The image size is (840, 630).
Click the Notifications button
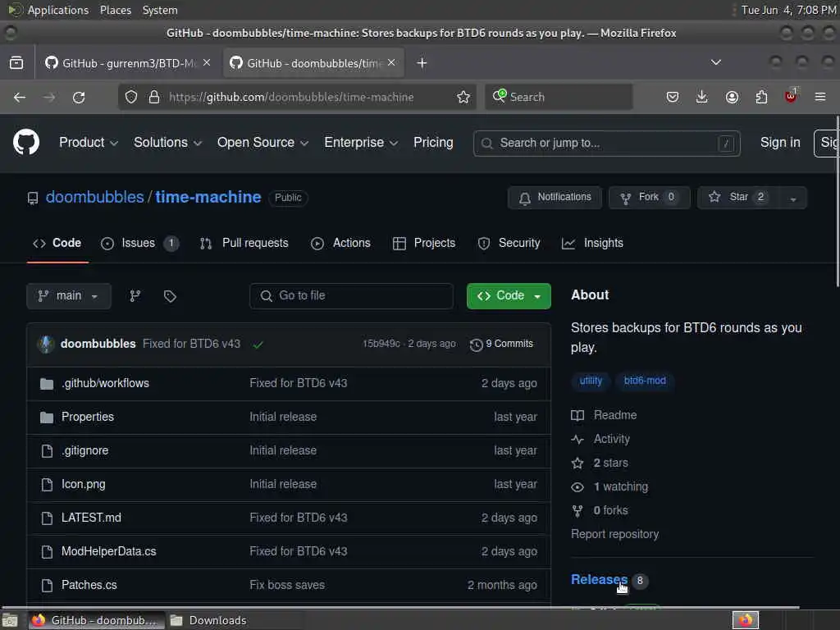tap(555, 198)
